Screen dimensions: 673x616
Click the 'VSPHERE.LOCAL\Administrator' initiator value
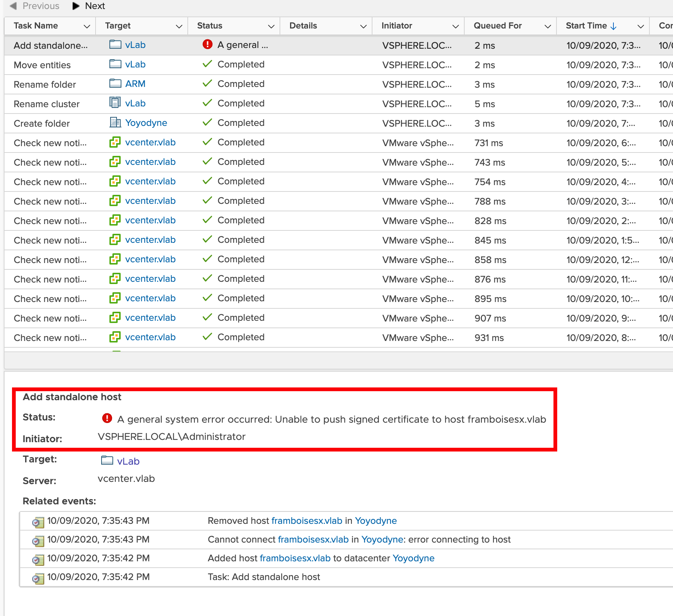pos(172,437)
